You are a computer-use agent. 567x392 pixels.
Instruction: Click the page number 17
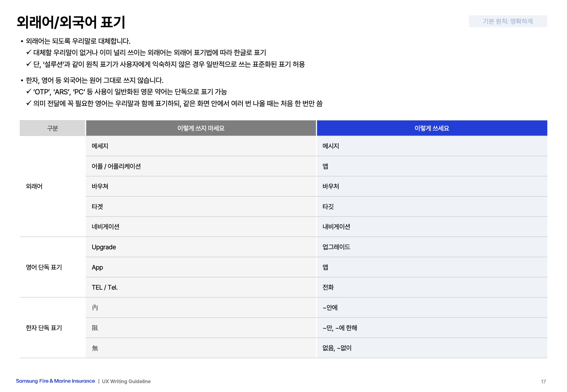click(543, 382)
